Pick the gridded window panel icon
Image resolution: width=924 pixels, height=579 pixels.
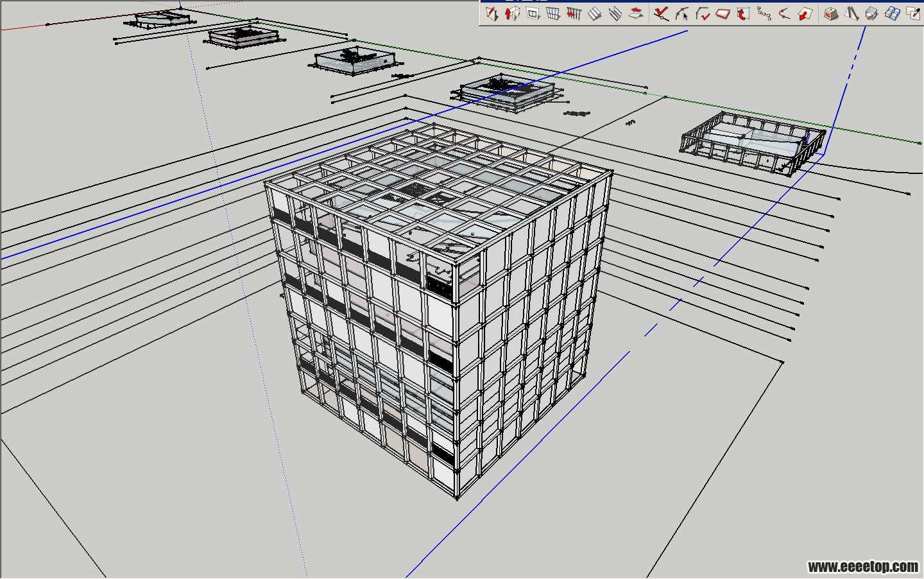coord(553,13)
